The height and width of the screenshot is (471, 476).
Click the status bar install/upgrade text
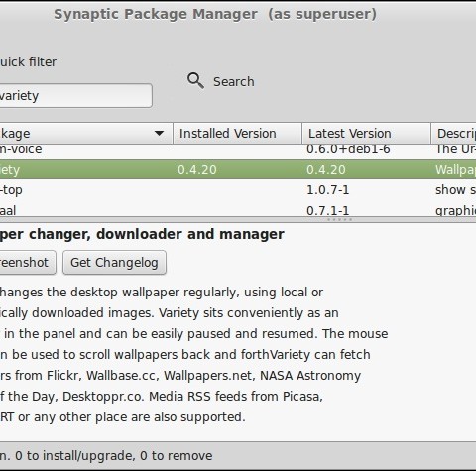[x=106, y=455]
